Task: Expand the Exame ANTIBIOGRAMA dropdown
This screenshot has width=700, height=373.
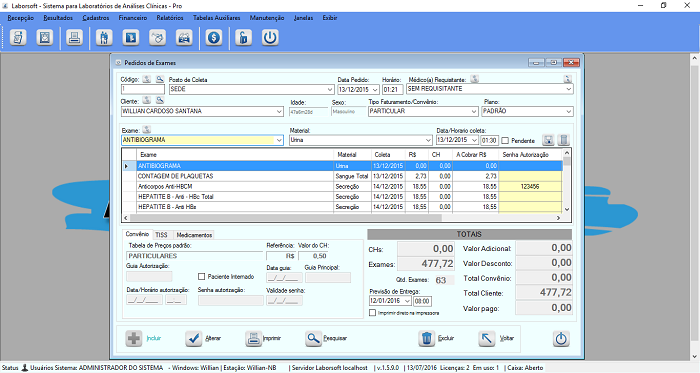Action: 279,140
